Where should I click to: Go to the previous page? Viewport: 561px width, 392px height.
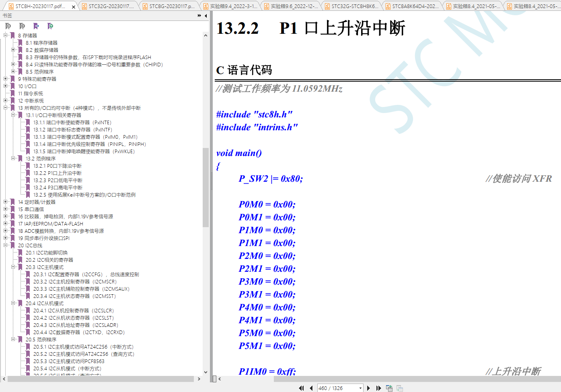coord(311,388)
